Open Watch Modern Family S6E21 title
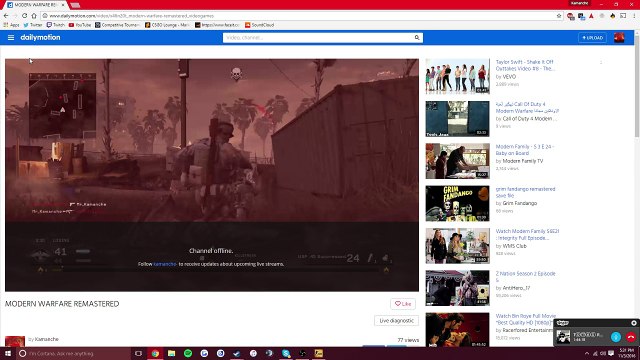 [x=527, y=234]
